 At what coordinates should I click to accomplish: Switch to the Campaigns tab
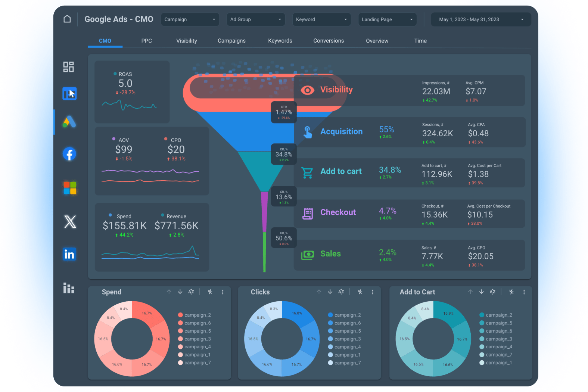click(232, 41)
